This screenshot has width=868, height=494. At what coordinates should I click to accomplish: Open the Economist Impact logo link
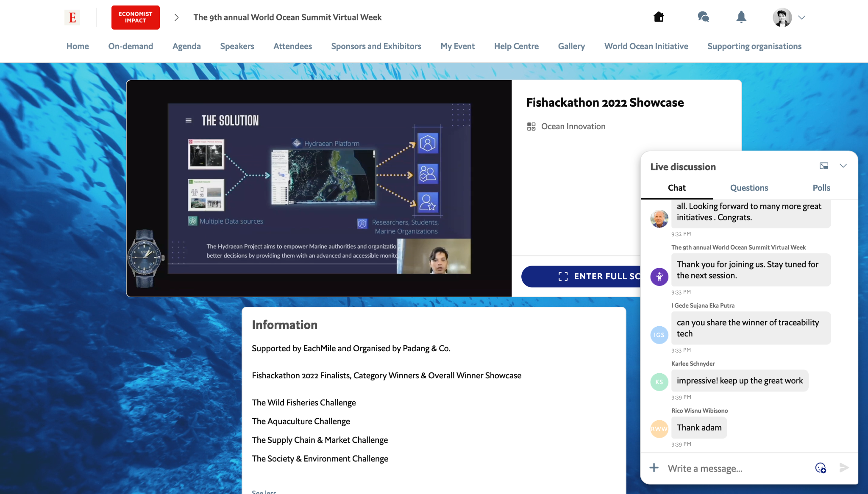coord(135,17)
